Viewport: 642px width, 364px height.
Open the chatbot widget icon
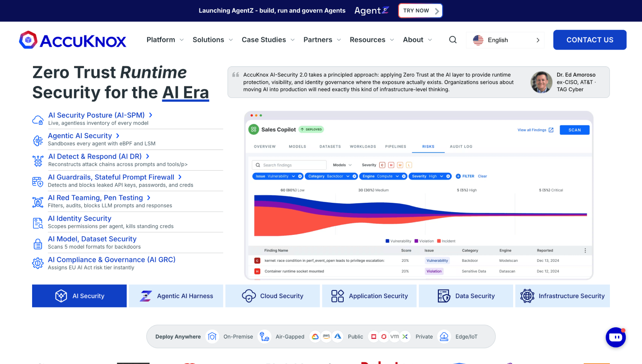tap(616, 337)
